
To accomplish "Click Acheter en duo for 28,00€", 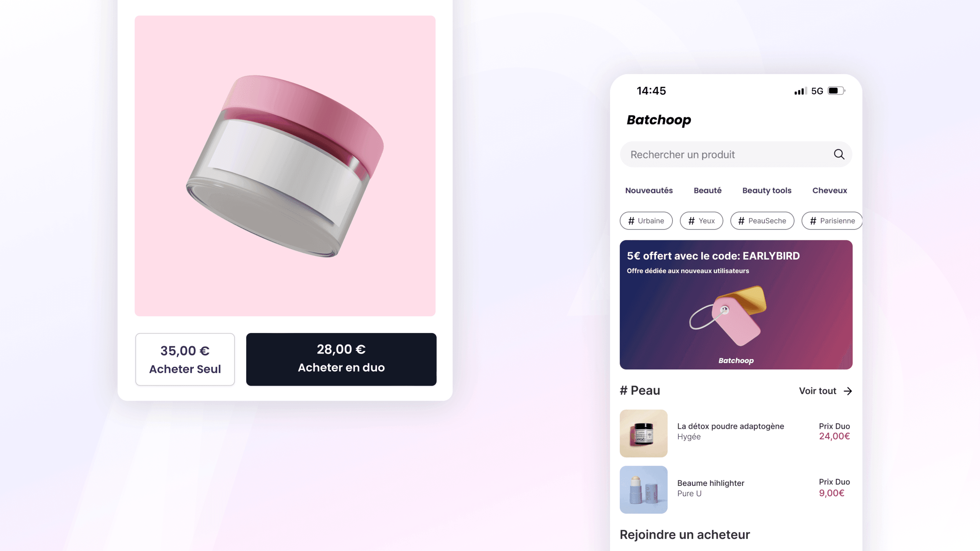I will click(341, 358).
